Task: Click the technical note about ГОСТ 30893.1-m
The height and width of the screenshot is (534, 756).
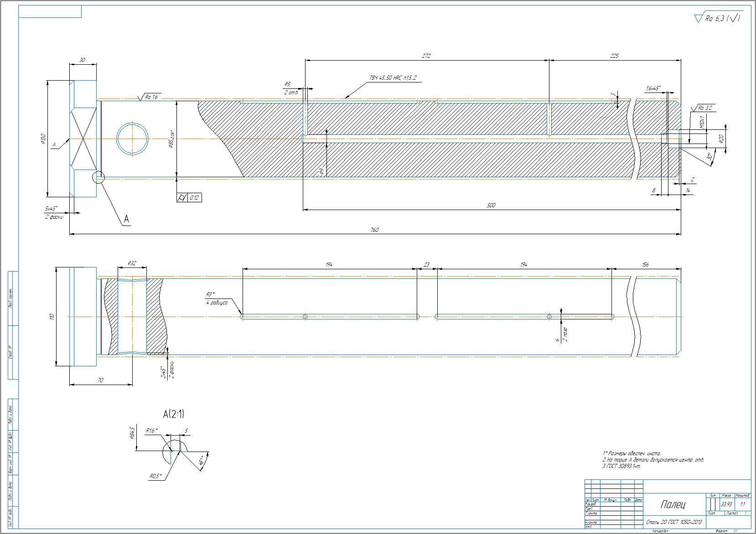Action: click(622, 466)
